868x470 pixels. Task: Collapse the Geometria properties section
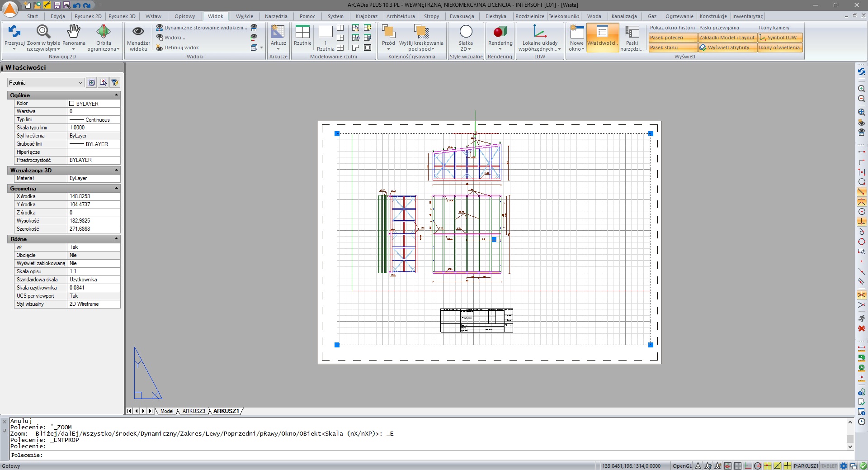pos(116,188)
